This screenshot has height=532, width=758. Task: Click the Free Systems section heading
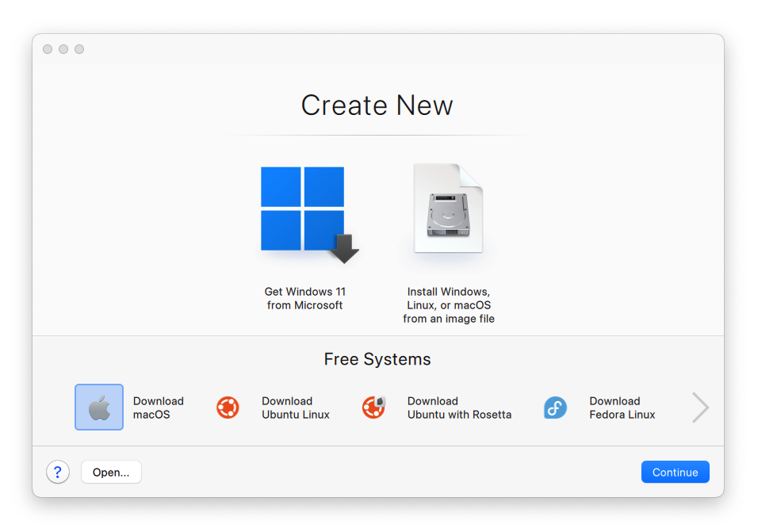(377, 359)
